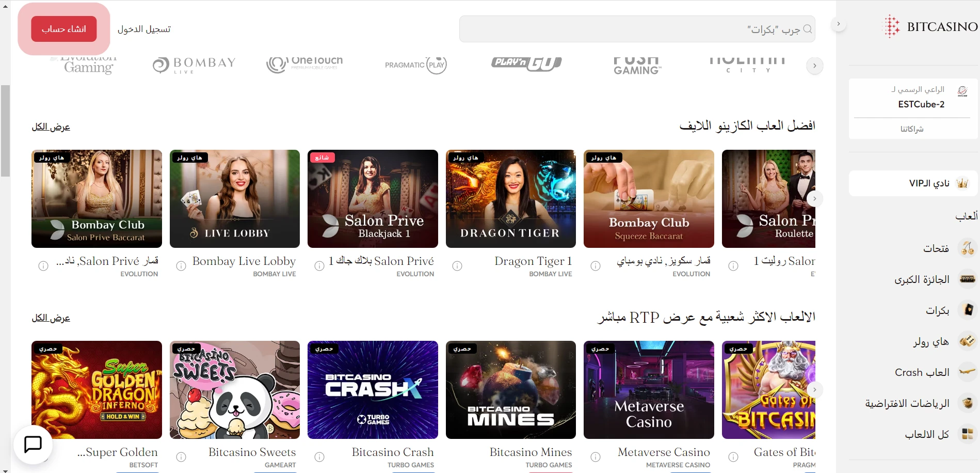Open Bitcasino Crash game thumbnail

point(373,390)
